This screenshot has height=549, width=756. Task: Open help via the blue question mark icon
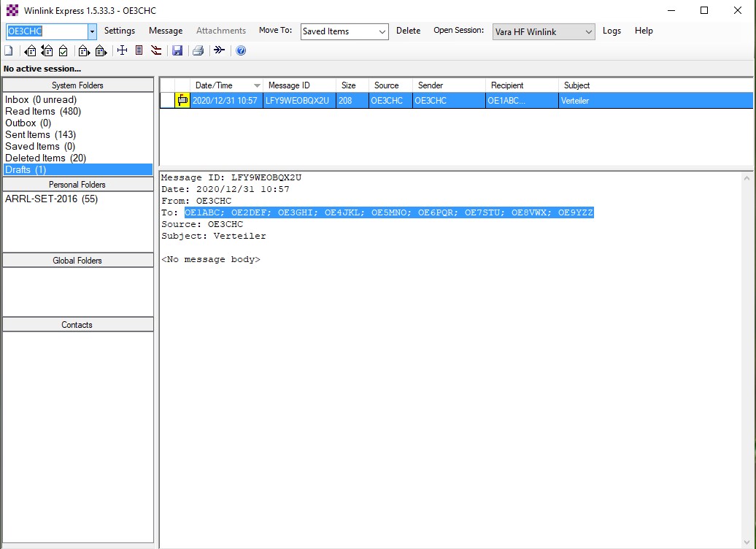click(241, 50)
